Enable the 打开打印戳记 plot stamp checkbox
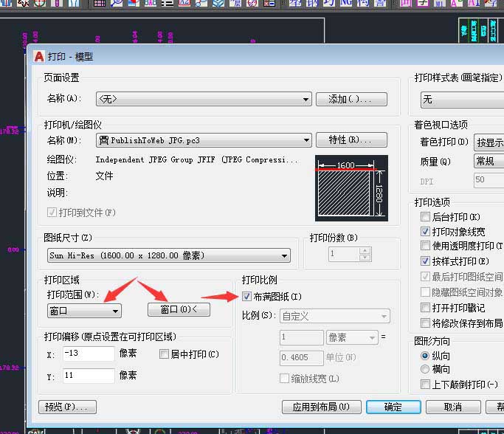 tap(425, 308)
